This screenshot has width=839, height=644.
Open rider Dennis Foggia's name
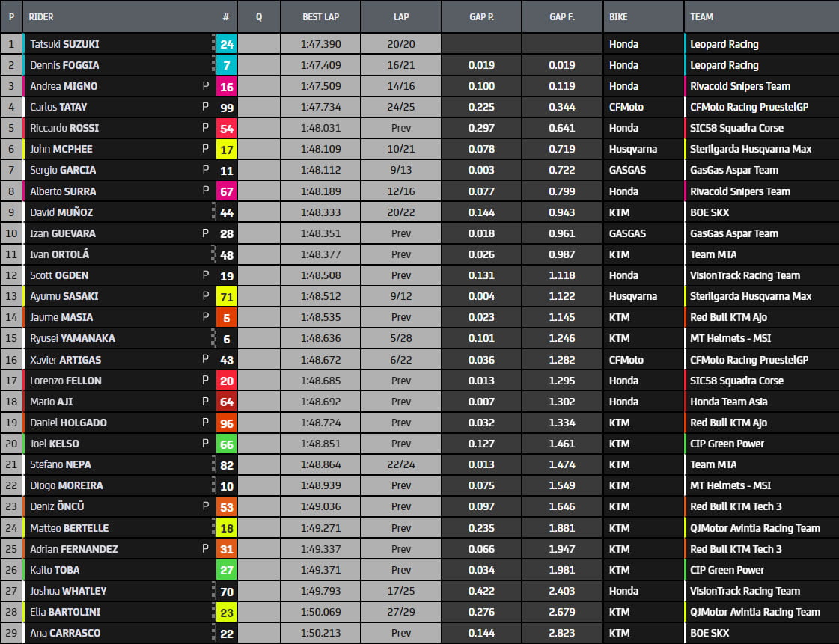(64, 65)
